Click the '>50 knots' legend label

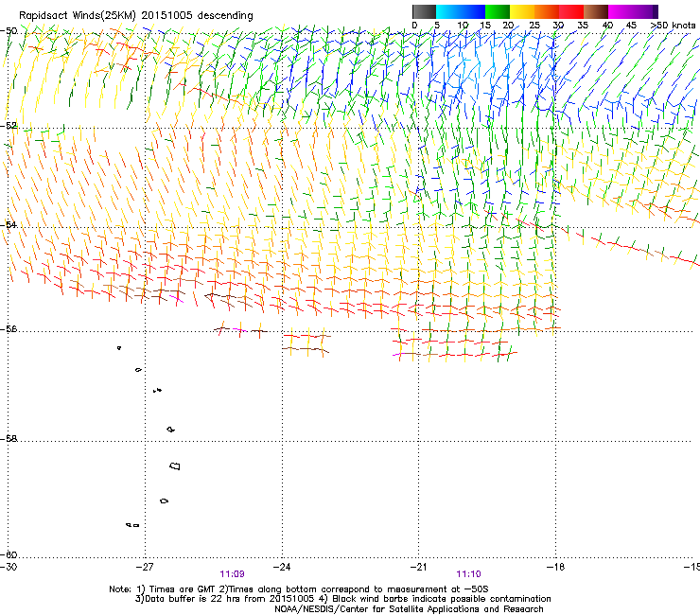673,26
